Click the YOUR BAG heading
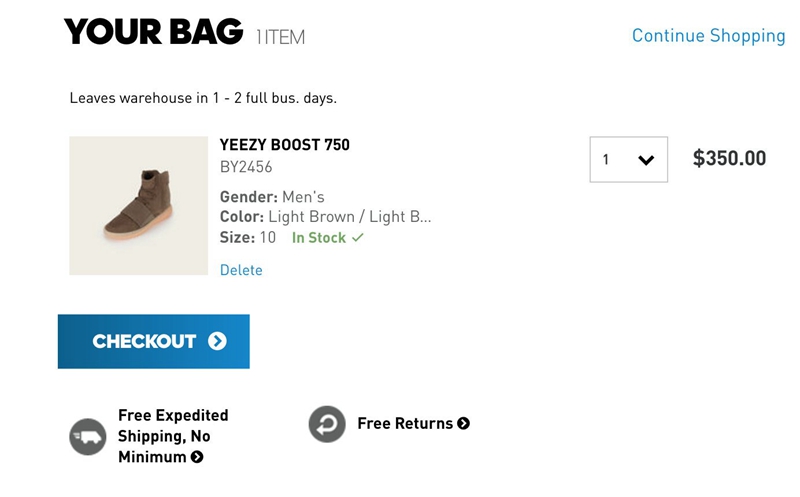The width and height of the screenshot is (800, 497). [x=153, y=33]
